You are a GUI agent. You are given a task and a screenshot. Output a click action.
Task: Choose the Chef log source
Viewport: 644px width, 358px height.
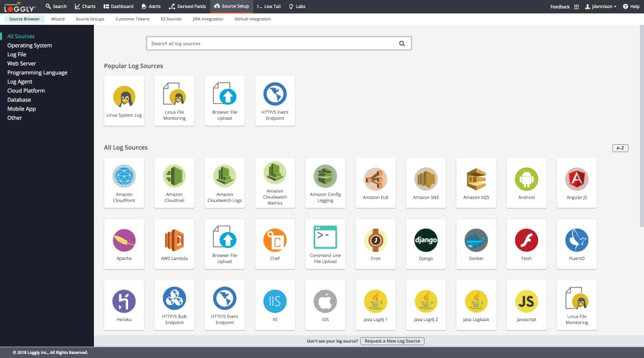(x=275, y=244)
